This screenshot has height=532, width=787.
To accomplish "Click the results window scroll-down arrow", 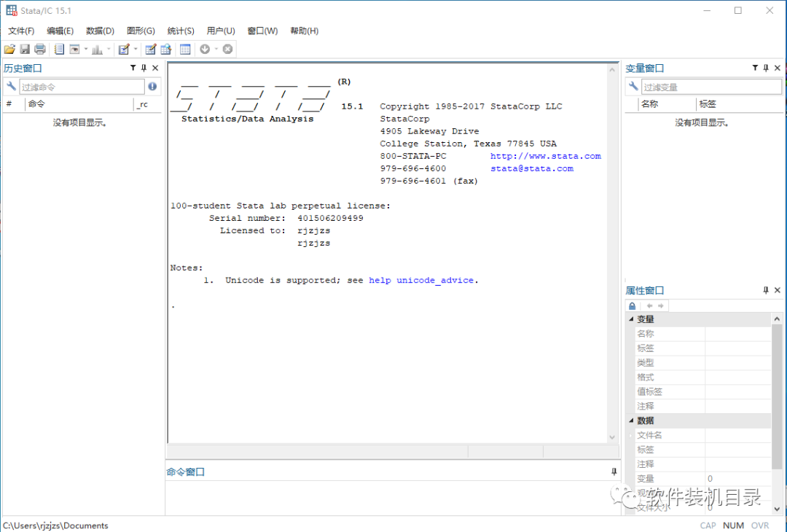I will point(612,437).
